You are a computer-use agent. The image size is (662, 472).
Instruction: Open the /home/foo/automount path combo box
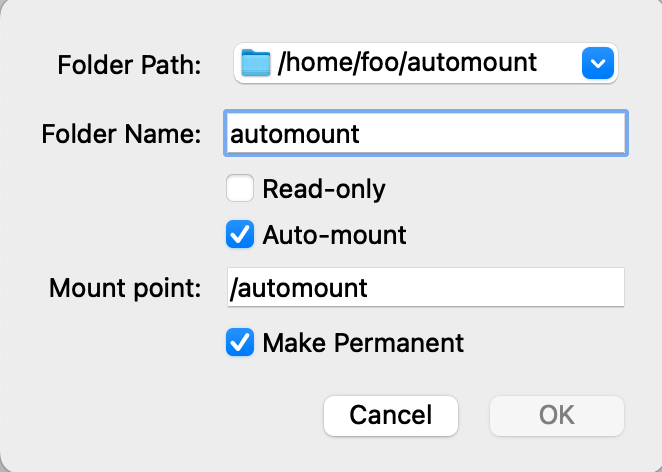[425, 65]
